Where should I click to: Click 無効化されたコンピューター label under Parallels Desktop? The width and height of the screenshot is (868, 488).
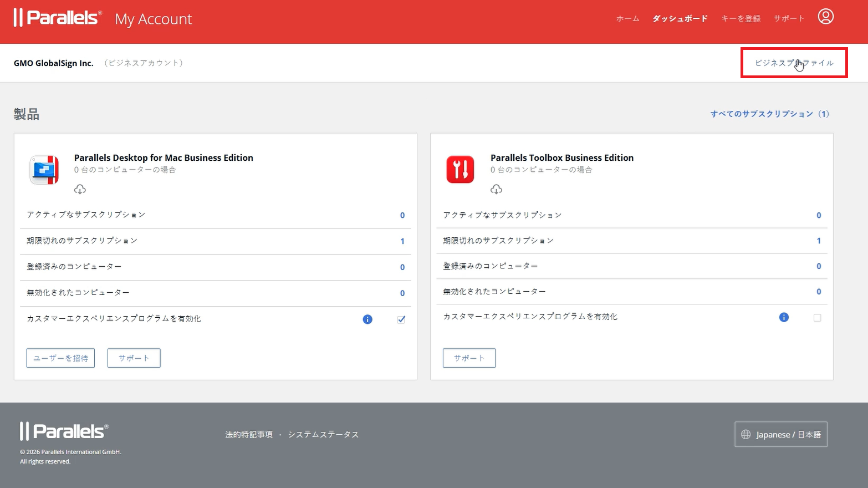click(x=78, y=292)
